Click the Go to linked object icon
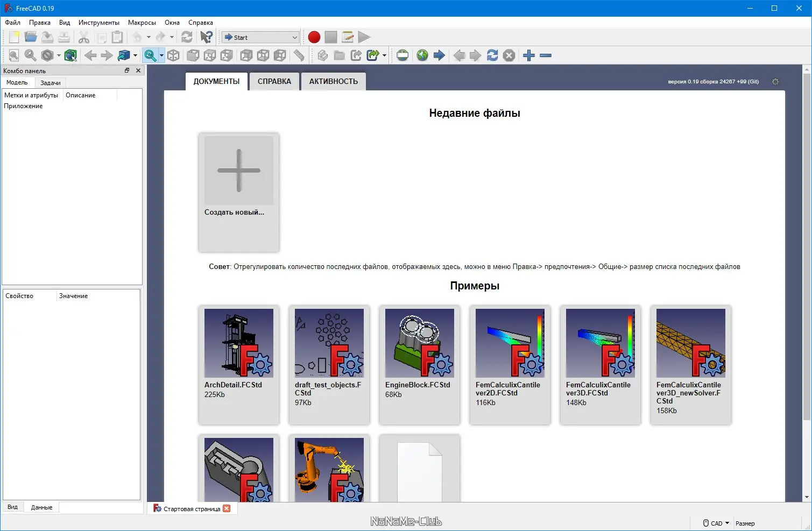812x531 pixels. tap(124, 55)
